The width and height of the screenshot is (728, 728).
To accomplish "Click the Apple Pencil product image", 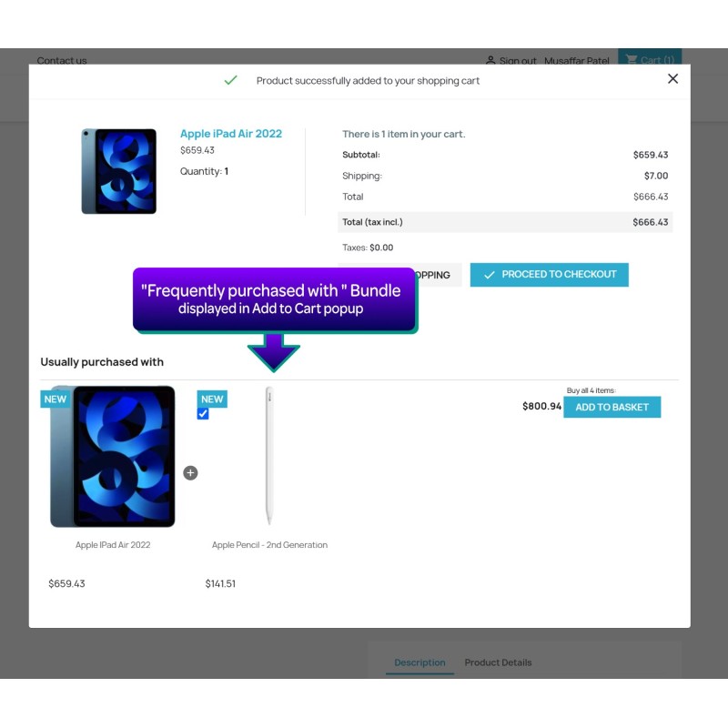I will [x=269, y=456].
